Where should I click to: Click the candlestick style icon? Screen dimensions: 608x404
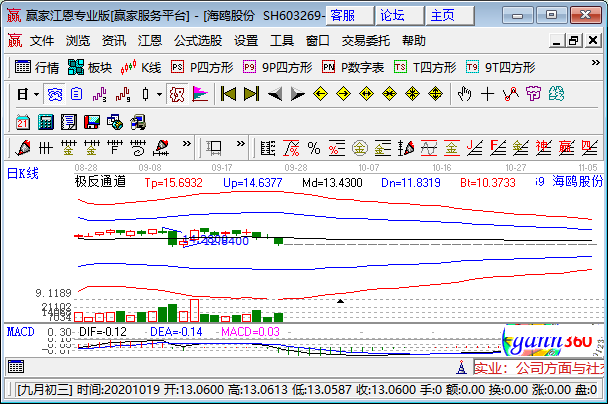pos(145,94)
